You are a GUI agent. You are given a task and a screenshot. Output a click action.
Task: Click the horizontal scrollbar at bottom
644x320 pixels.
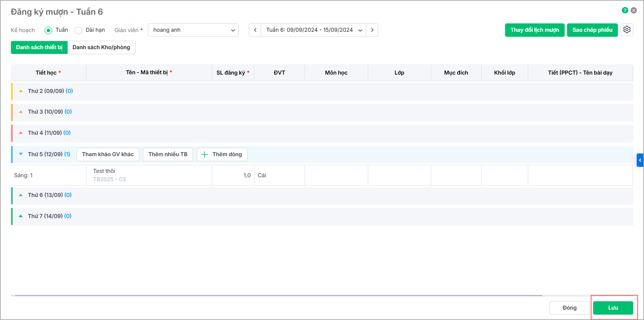click(278, 296)
